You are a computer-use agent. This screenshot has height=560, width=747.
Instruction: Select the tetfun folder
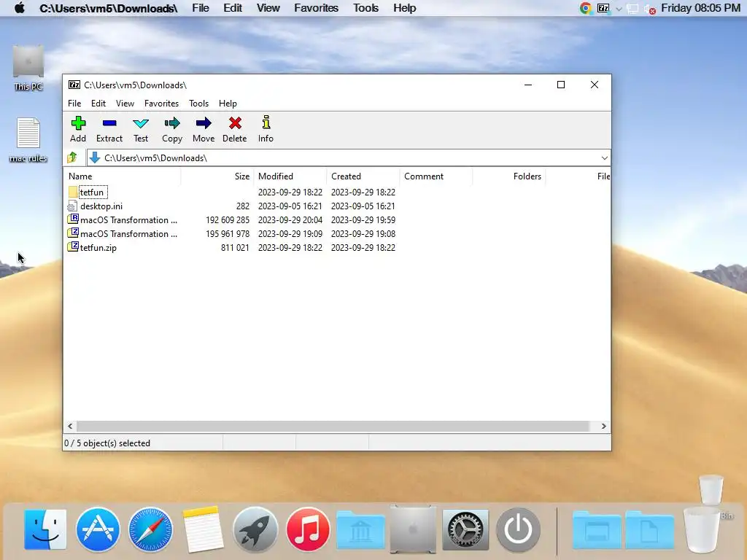(x=91, y=192)
